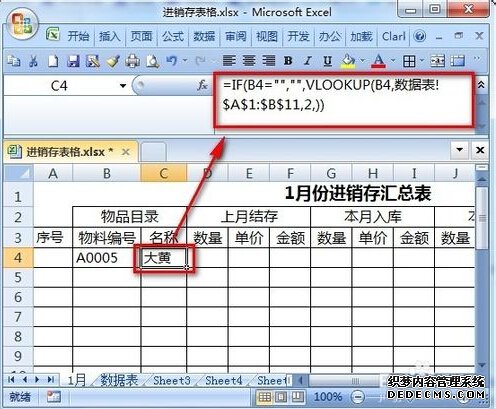Click the Print icon in toolbar
The image size is (496, 409).
pyautogui.click(x=132, y=61)
